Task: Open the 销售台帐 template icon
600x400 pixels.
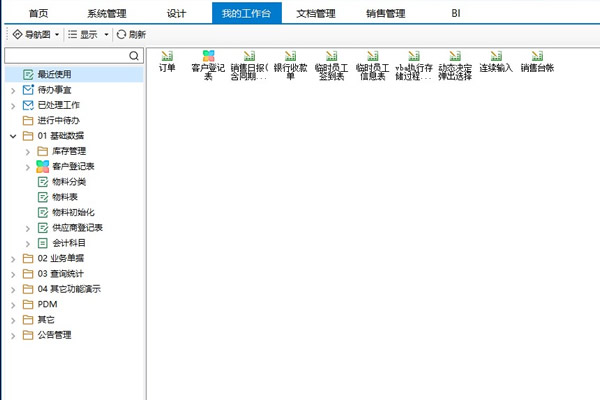Action: 536,59
